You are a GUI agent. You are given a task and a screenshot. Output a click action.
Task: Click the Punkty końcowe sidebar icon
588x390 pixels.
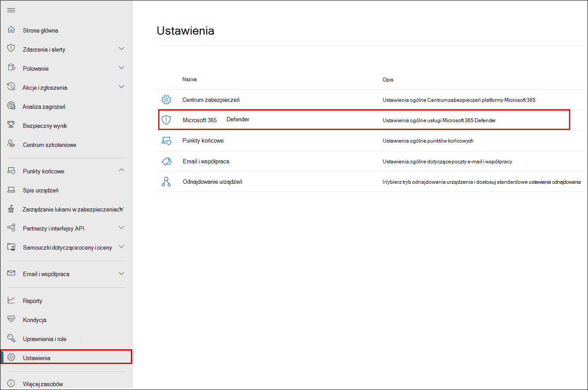tap(11, 171)
